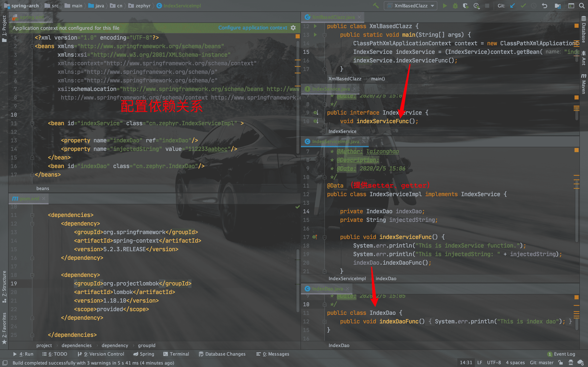Collapse the dependencies tag fold marker
588x367 pixels.
32,215
